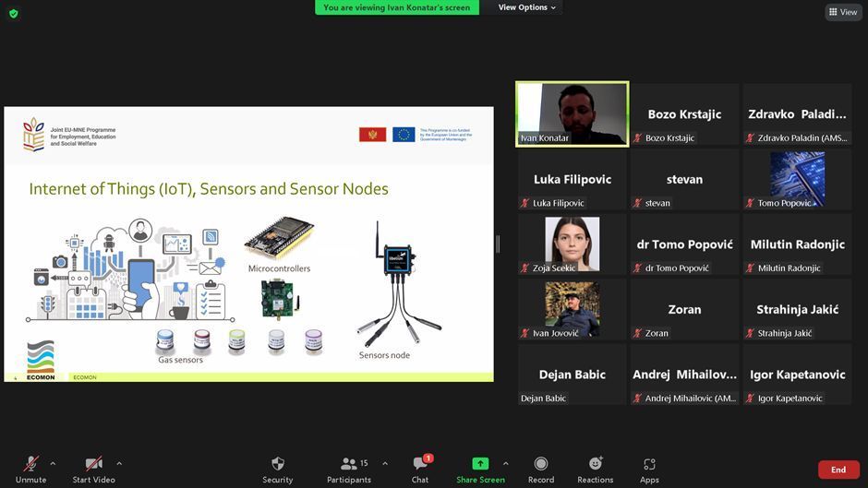868x488 pixels.
Task: Expand the audio options arrow beside Unmute
Action: [x=53, y=463]
